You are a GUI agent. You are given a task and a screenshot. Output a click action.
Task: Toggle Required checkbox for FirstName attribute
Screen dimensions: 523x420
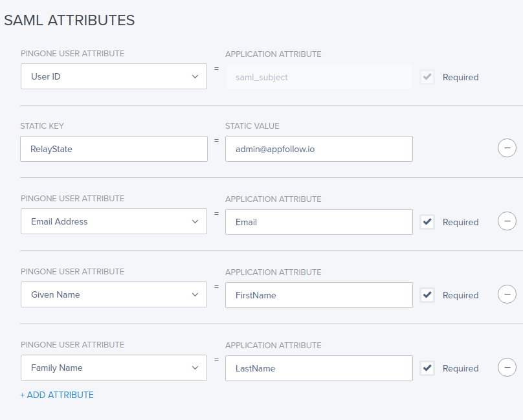click(427, 295)
